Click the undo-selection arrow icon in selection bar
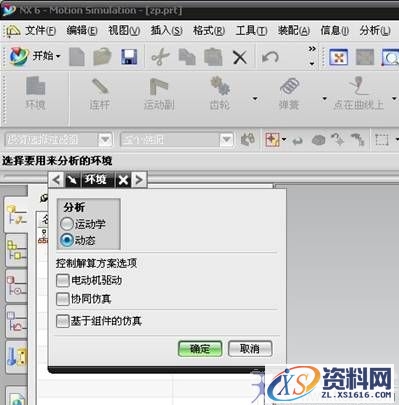The image size is (399, 405). pos(297,140)
